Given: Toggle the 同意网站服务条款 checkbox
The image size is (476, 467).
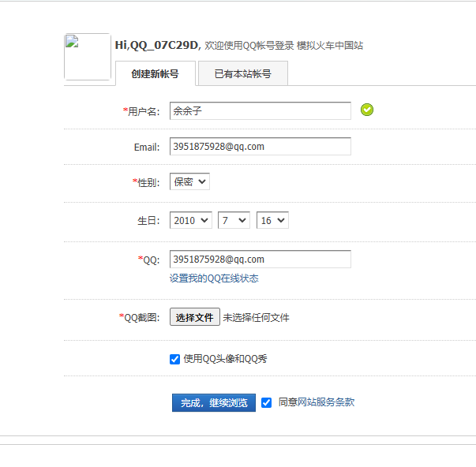Looking at the screenshot, I should (266, 402).
